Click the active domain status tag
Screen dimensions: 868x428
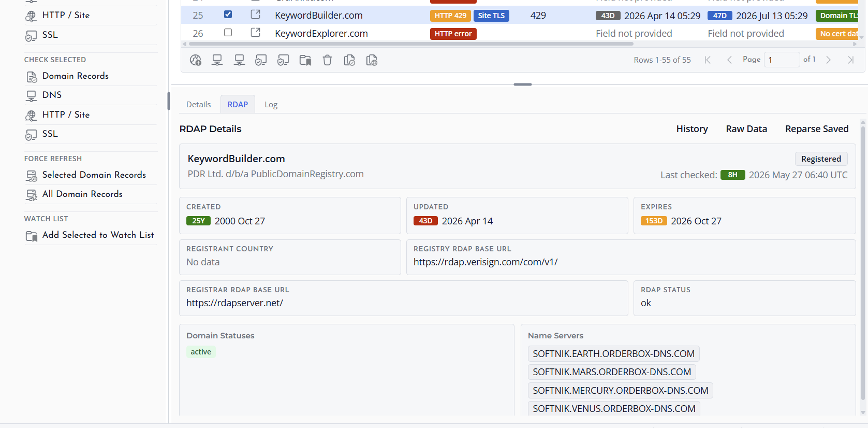(x=201, y=352)
